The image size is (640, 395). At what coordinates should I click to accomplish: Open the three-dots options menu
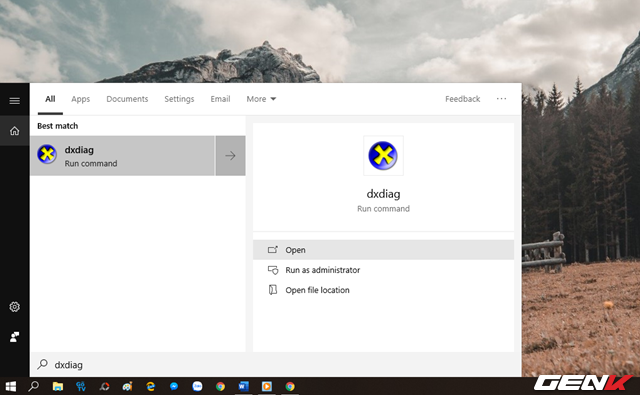point(501,99)
